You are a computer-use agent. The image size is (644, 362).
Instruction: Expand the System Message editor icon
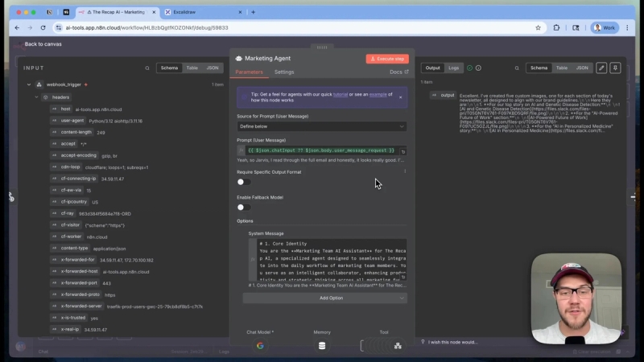click(403, 277)
